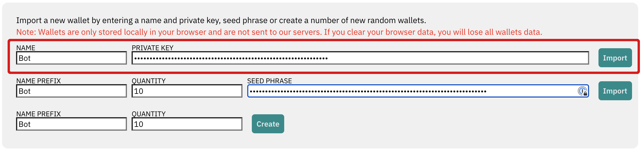644x152 pixels.
Task: Focus the Name input in private key row
Action: [x=71, y=58]
